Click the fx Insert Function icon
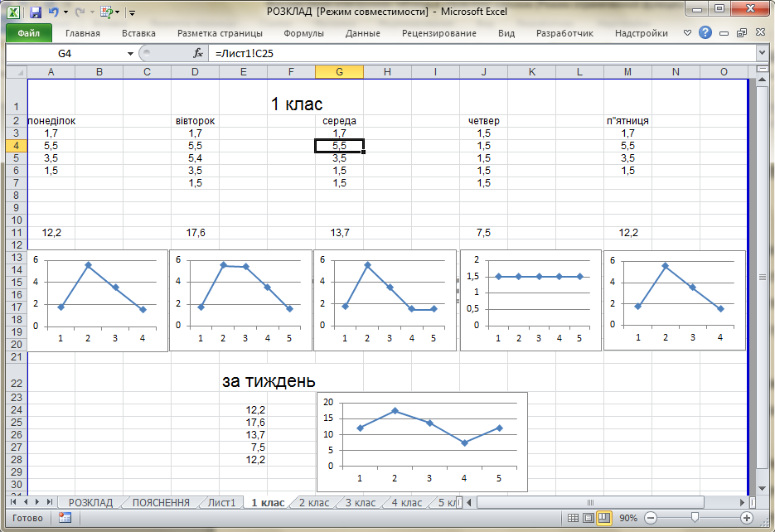Screen dimensions: 775x532 click(198, 53)
